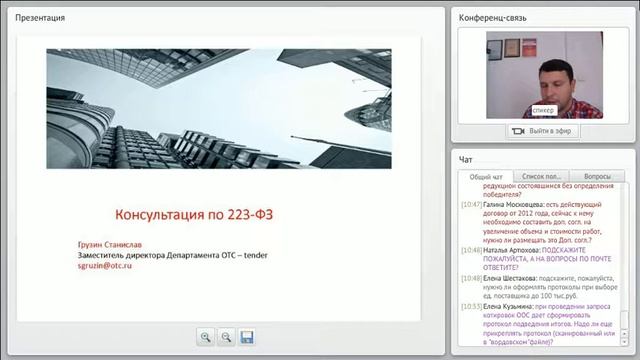Click the 'Презентация' panel title
Screen dimensions: 640x360
coord(40,18)
